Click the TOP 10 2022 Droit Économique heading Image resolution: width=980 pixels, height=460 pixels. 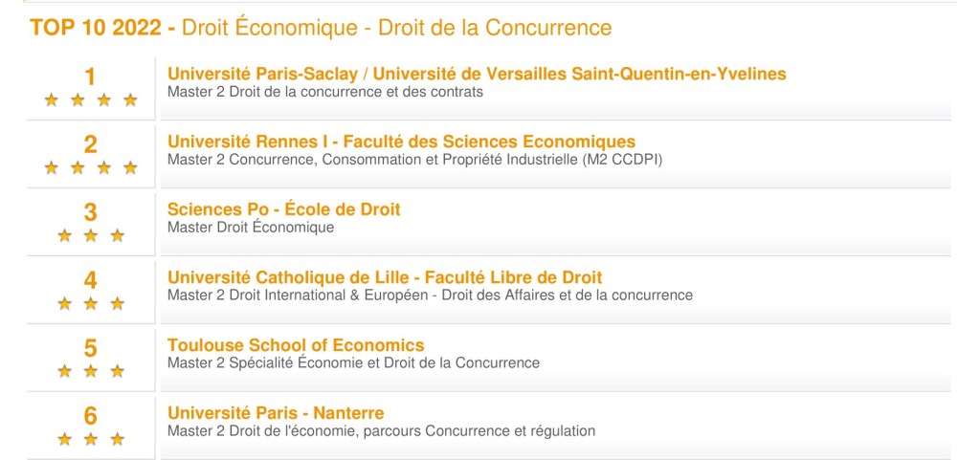tap(321, 27)
